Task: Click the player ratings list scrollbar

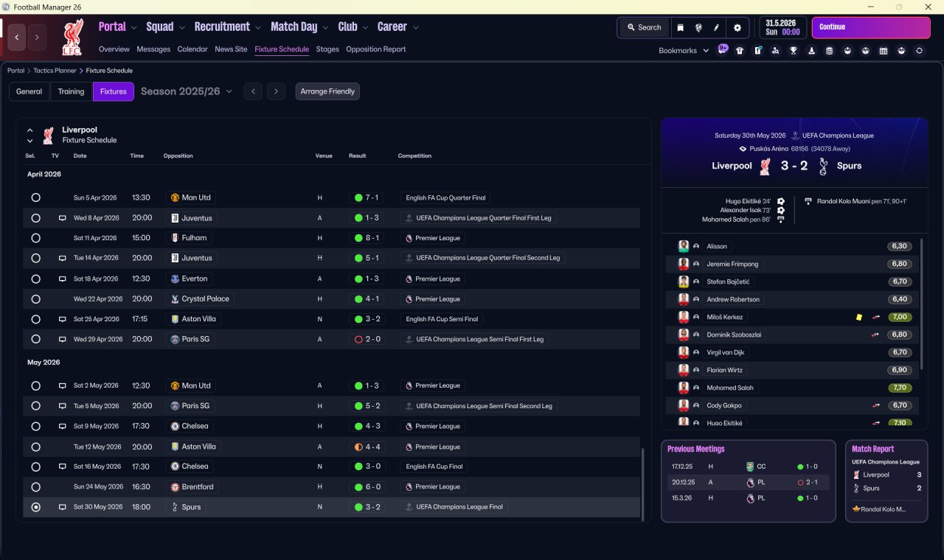Action: [922, 304]
